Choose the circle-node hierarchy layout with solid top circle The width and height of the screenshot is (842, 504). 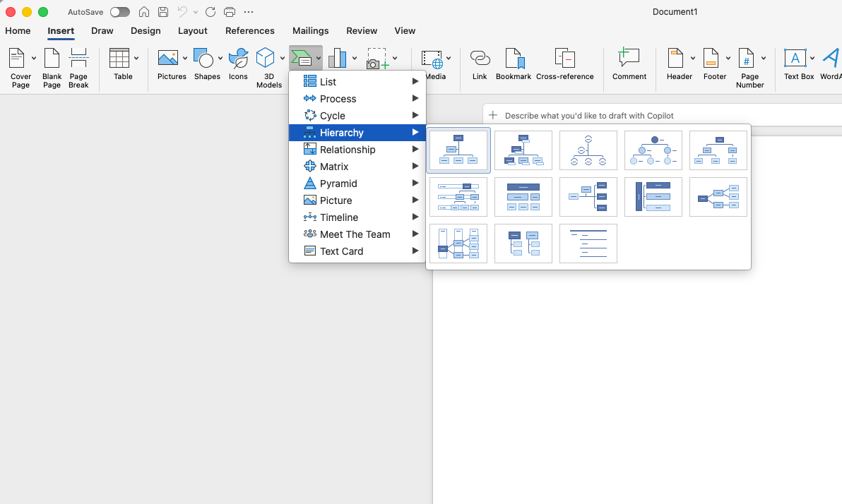coord(653,150)
